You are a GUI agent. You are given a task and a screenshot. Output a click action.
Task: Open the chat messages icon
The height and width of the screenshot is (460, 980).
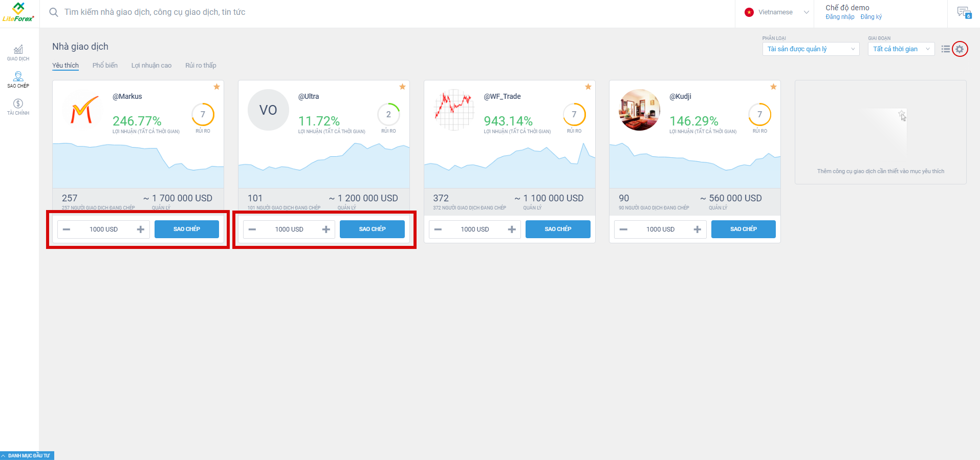coord(964,12)
